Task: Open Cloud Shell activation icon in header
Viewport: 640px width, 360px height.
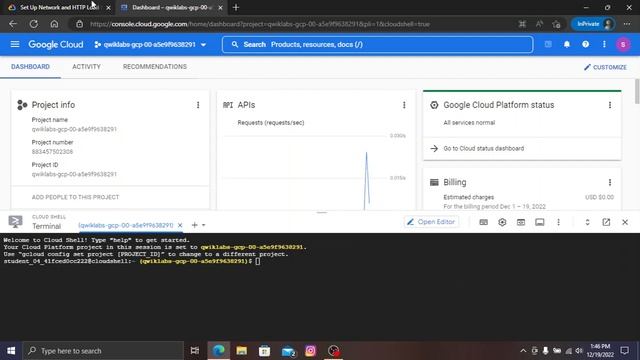Action: [548, 44]
